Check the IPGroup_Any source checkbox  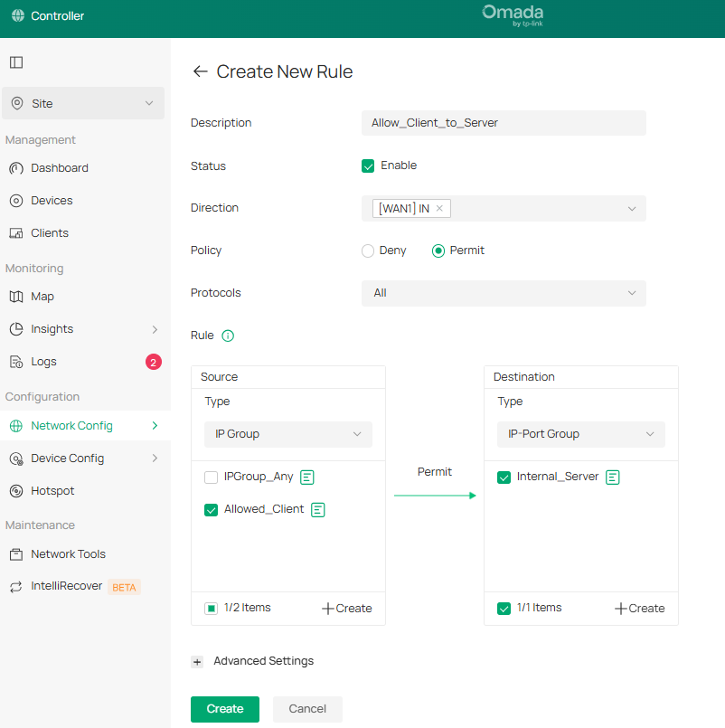click(212, 477)
